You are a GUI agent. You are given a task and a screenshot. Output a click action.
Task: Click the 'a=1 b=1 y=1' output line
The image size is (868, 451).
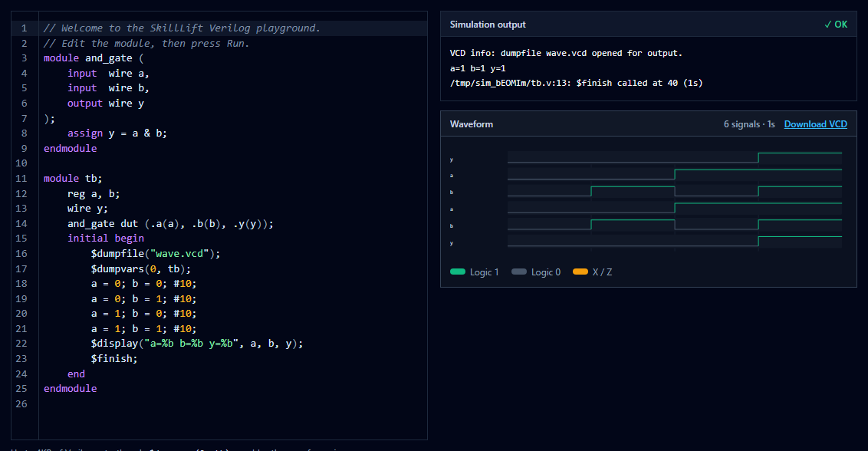point(478,68)
